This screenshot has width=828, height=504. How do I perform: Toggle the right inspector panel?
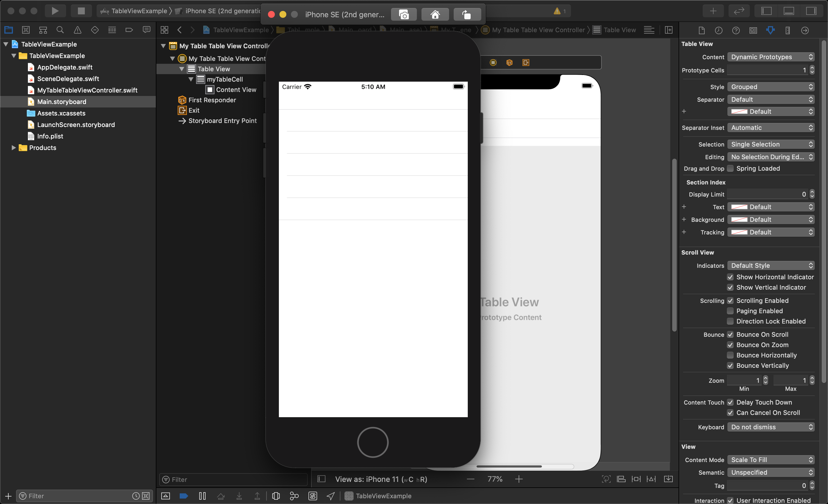click(811, 11)
